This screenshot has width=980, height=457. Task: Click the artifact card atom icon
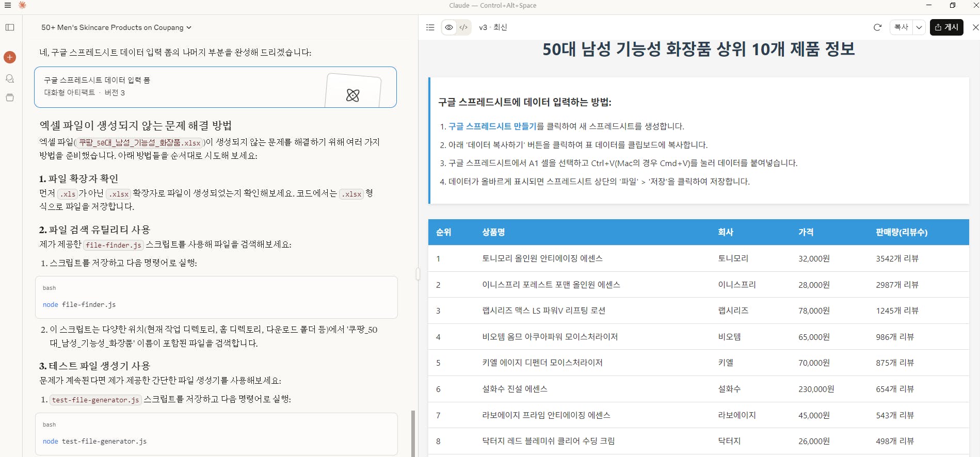click(x=353, y=95)
